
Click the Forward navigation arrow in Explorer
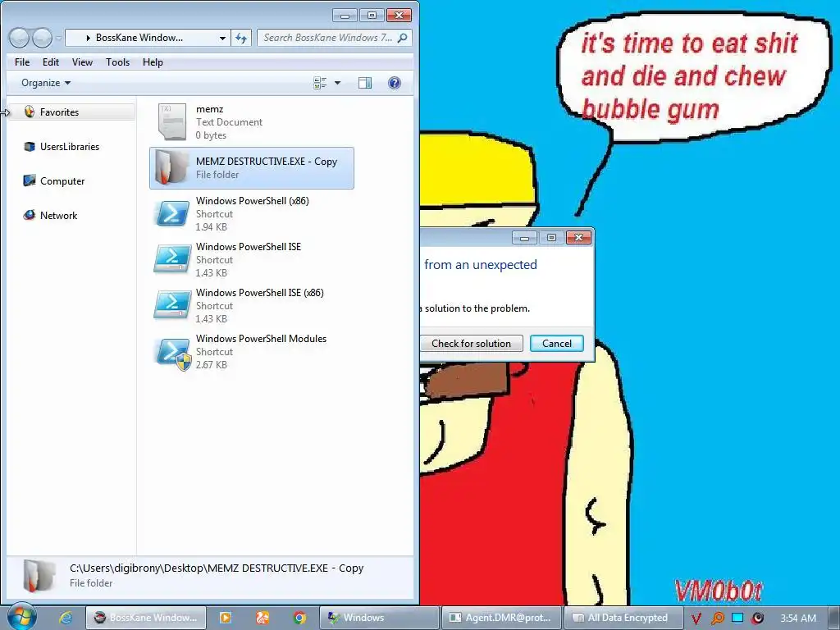point(43,38)
